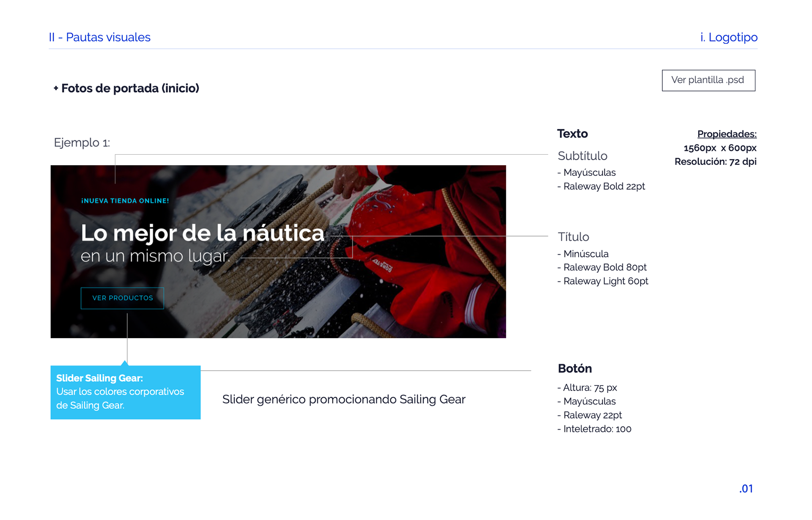Click the 'Ejemplo 1:' label
The width and height of the screenshot is (812, 520).
(82, 142)
